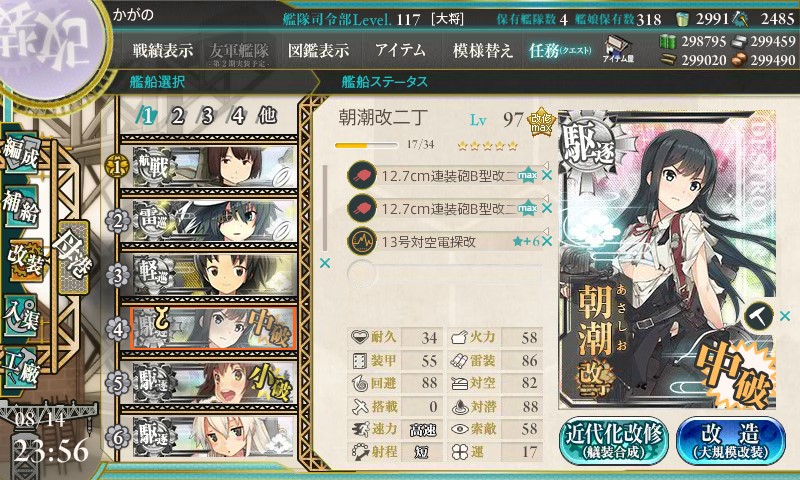Remove first 12.7cm連装砲B型改二 equipment
Screen dimensions: 800x480
click(547, 175)
